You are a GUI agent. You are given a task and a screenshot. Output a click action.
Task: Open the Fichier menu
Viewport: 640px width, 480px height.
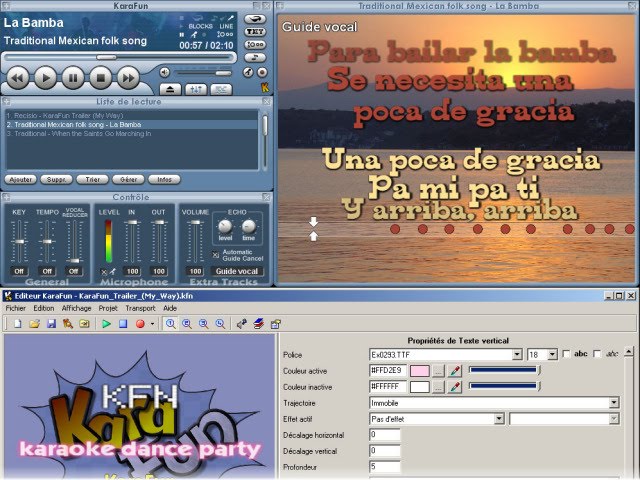(16, 308)
